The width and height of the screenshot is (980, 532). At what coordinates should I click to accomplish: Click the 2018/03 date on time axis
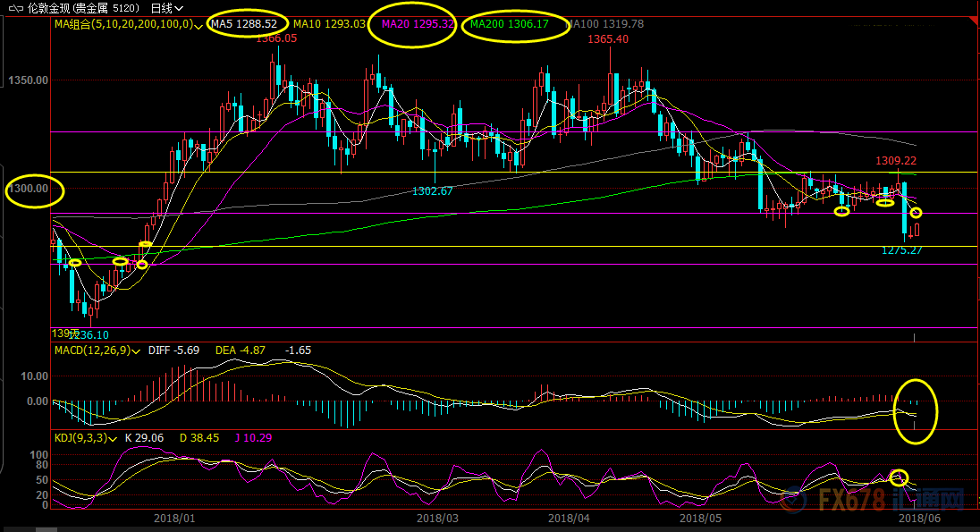(437, 517)
